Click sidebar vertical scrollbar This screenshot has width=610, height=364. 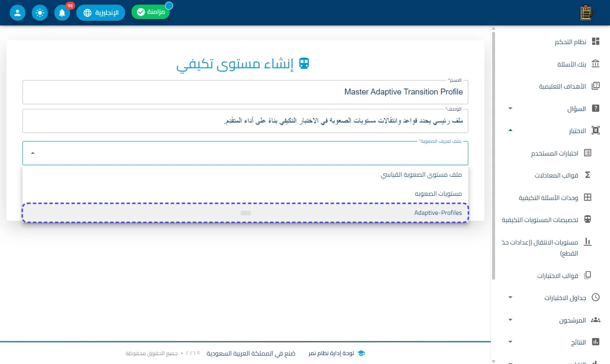[x=493, y=155]
